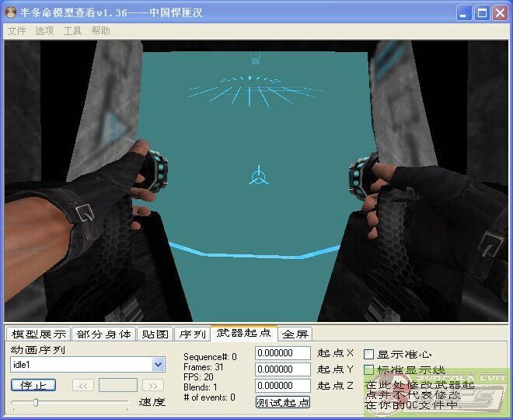The image size is (513, 420).
Task: Select the 全屏 tab
Action: point(295,334)
